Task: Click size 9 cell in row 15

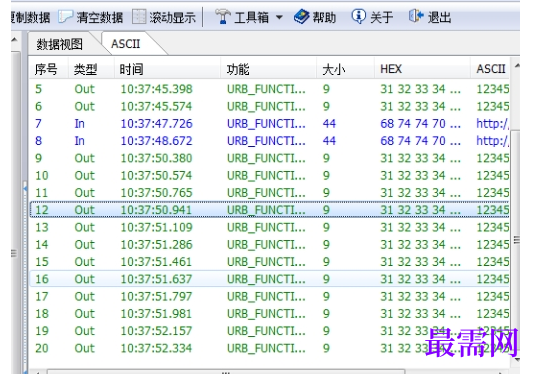Action: 326,262
